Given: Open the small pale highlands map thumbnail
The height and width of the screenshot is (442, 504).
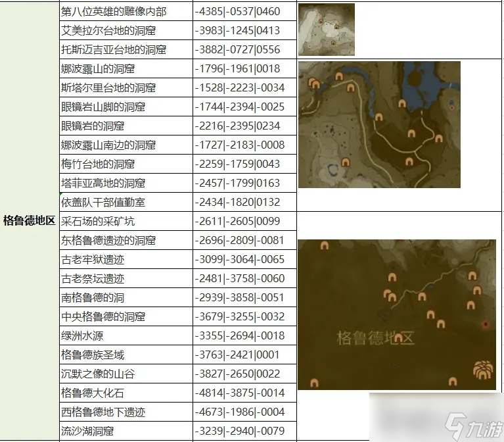Looking at the screenshot, I should 326,30.
